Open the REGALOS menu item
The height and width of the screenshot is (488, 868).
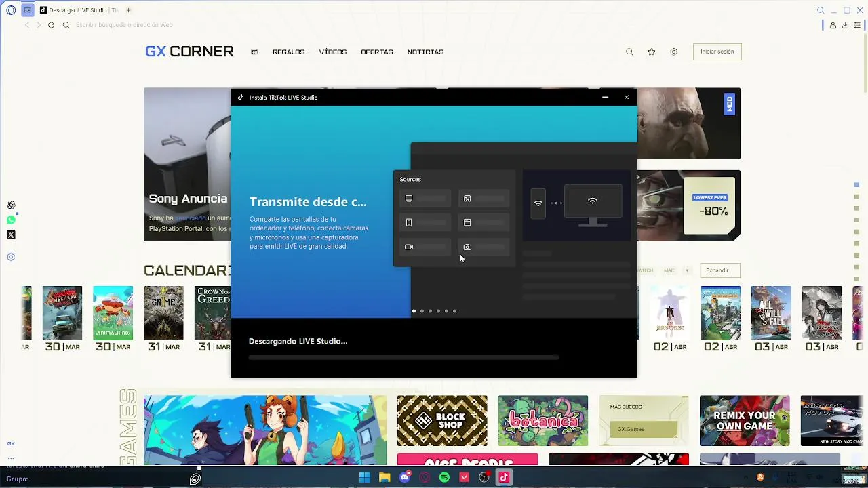tap(288, 52)
